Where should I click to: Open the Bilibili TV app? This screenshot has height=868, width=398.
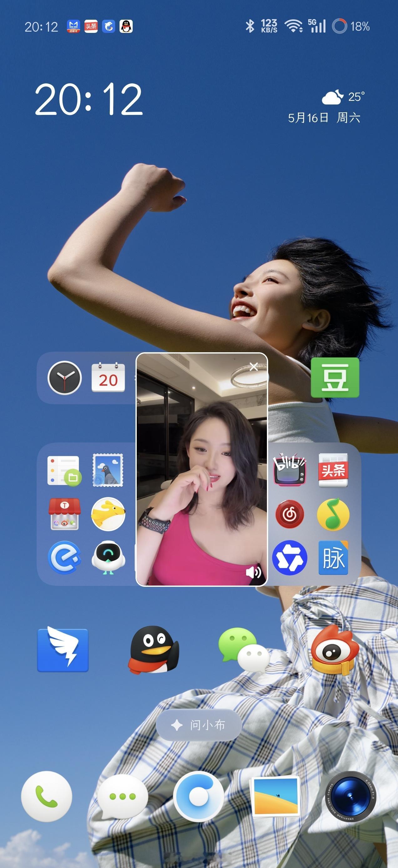[x=289, y=470]
